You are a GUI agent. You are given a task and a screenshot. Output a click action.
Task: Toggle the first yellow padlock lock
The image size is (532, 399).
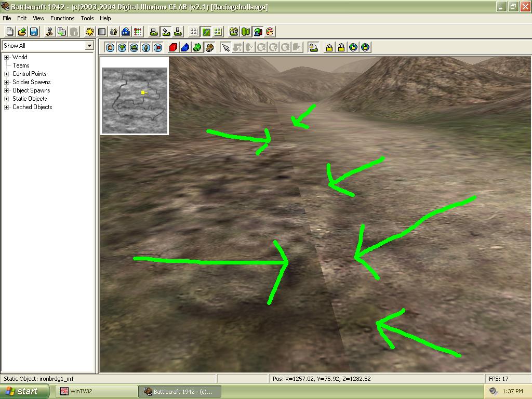(329, 48)
